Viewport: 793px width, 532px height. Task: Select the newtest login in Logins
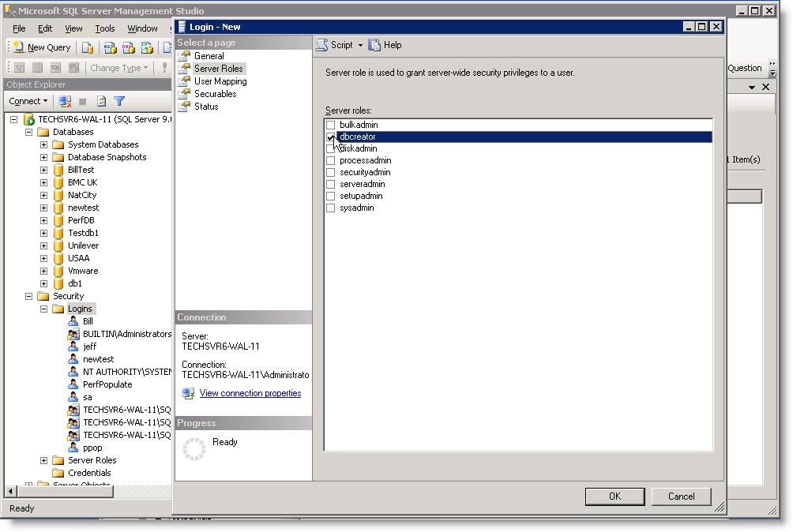(98, 359)
